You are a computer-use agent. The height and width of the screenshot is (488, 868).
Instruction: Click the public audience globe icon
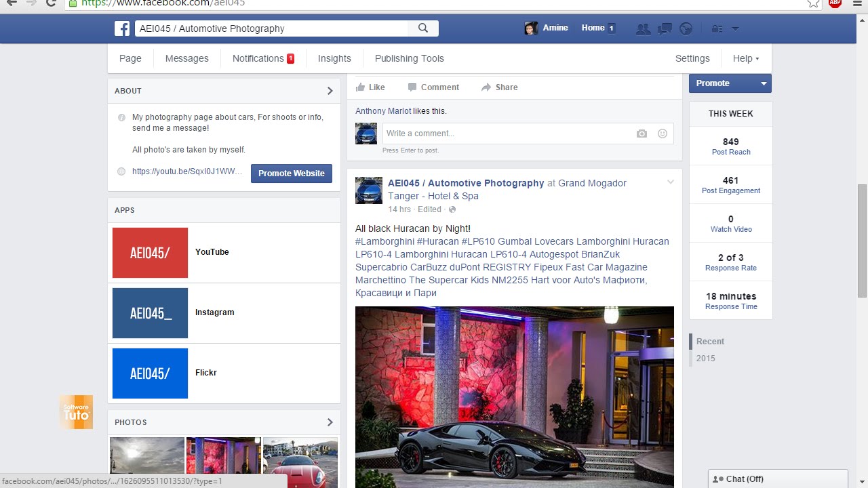(x=452, y=209)
